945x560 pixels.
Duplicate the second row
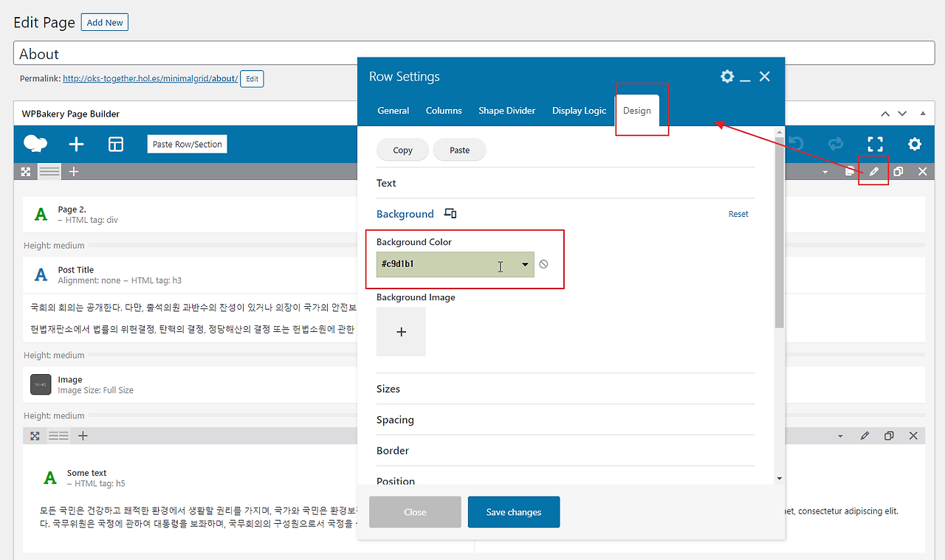click(889, 436)
